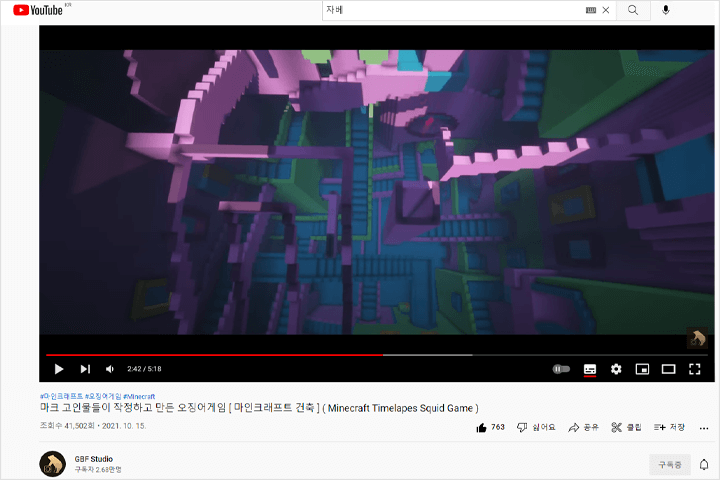
Task: Like the video with 763 likes
Action: (x=490, y=428)
